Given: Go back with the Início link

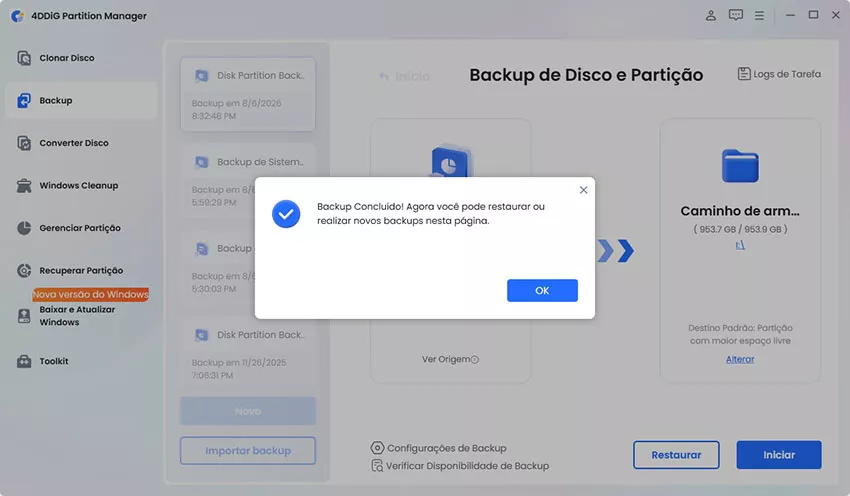Looking at the screenshot, I should tap(404, 76).
